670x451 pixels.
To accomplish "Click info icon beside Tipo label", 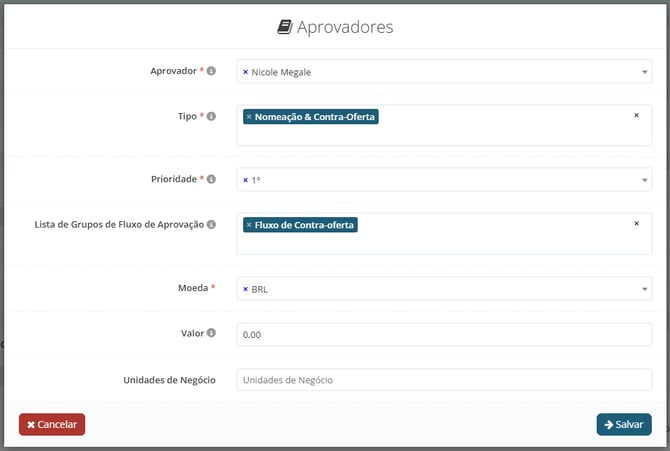I will click(x=211, y=117).
